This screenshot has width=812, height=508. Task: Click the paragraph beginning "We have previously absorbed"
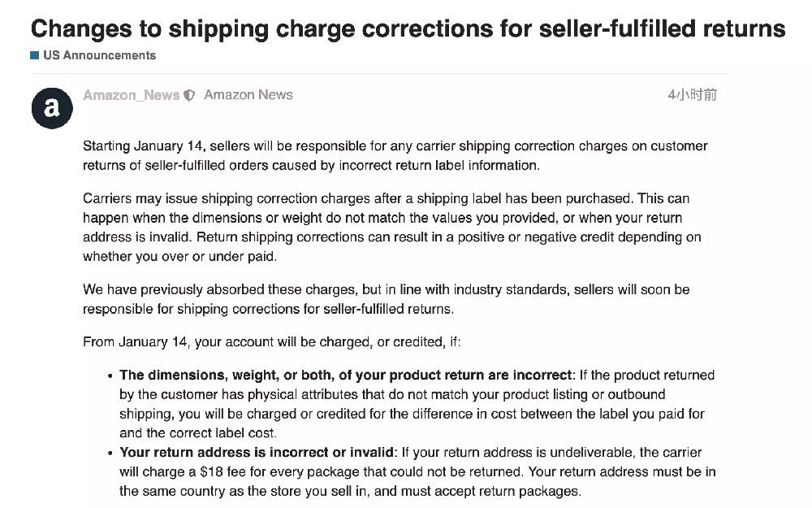[386, 299]
